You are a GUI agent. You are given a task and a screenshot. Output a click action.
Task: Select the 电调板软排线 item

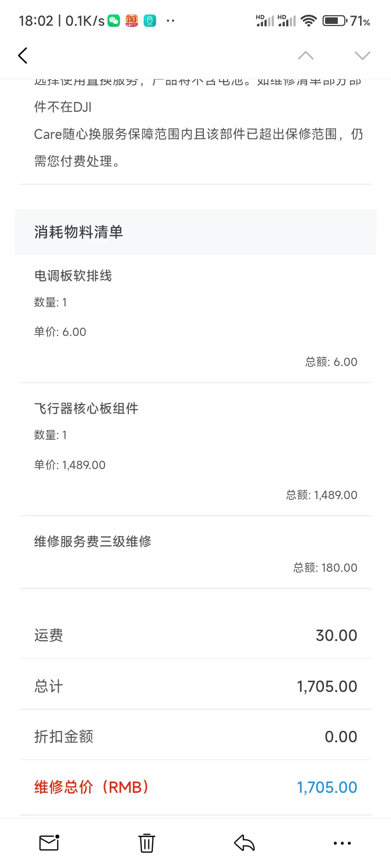pyautogui.click(x=73, y=276)
